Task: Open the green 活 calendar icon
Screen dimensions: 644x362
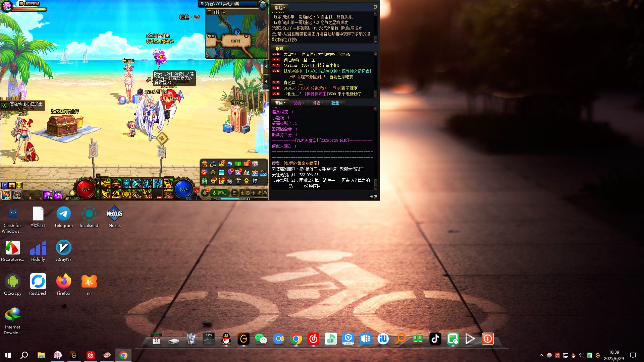Action: (205, 181)
